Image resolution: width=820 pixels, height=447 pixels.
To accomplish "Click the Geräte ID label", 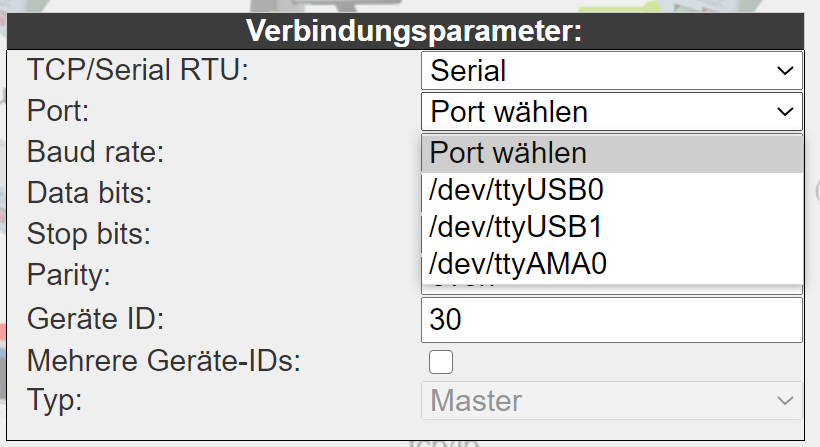I will click(95, 319).
